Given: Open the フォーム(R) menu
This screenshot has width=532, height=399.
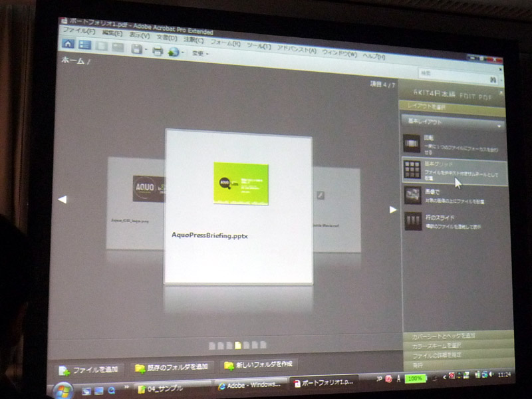Looking at the screenshot, I should pos(225,43).
